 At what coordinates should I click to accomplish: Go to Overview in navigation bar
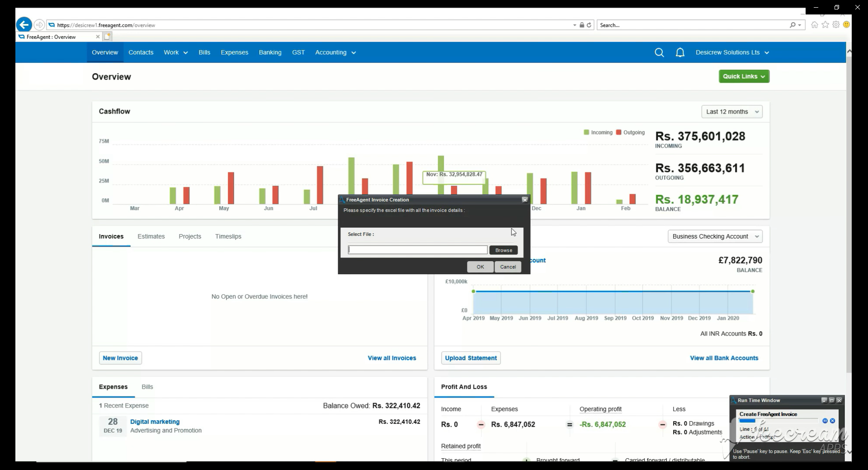(x=105, y=52)
